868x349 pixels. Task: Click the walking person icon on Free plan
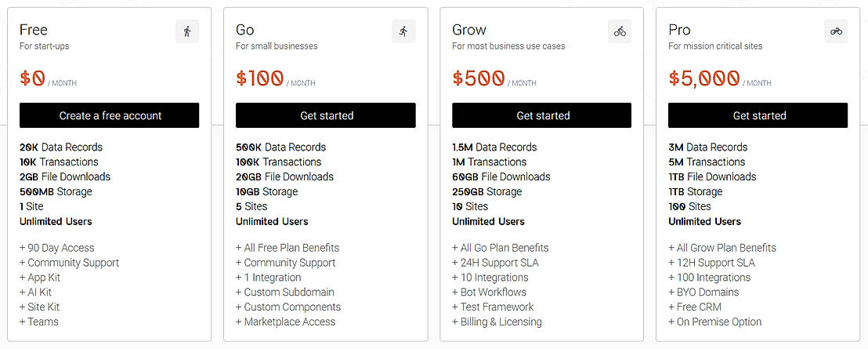pyautogui.click(x=187, y=31)
